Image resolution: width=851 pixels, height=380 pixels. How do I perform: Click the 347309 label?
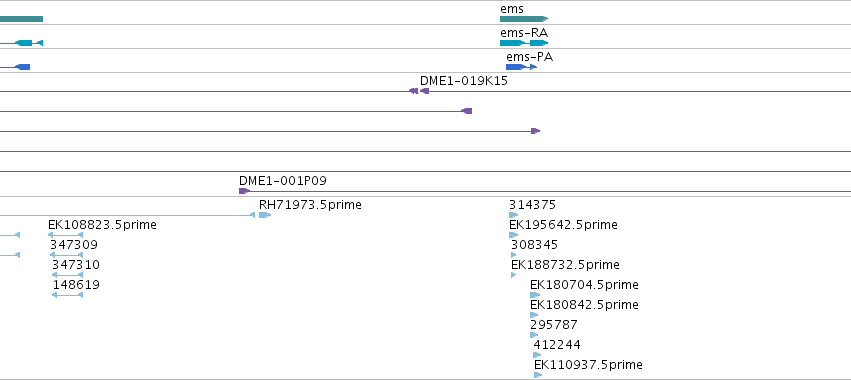tap(74, 245)
